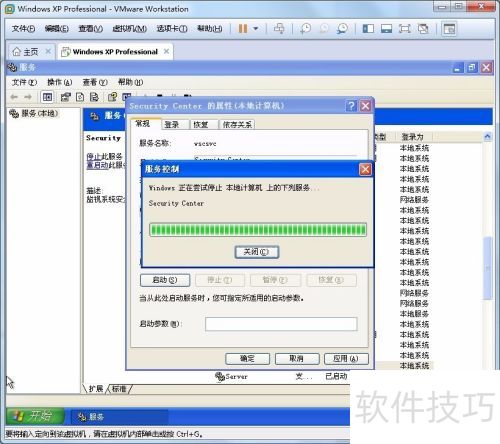The width and height of the screenshot is (500, 444).
Task: Open the XP 开始 Start button
Action: tap(35, 416)
